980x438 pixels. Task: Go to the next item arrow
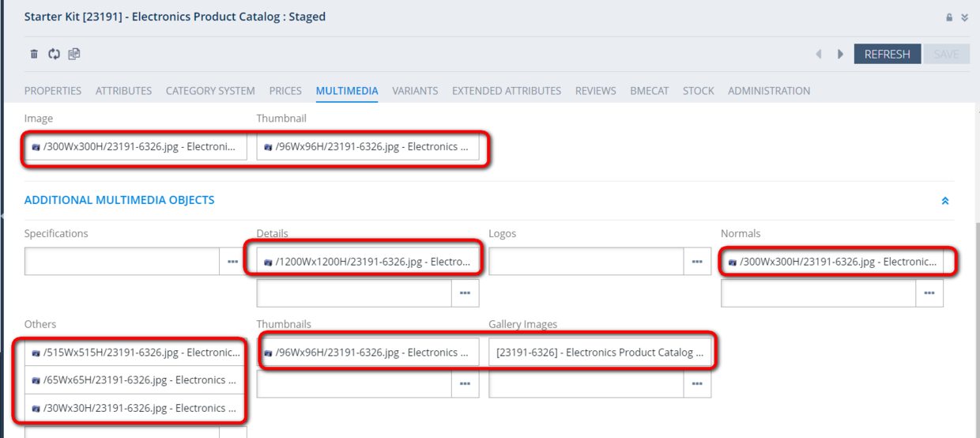840,55
